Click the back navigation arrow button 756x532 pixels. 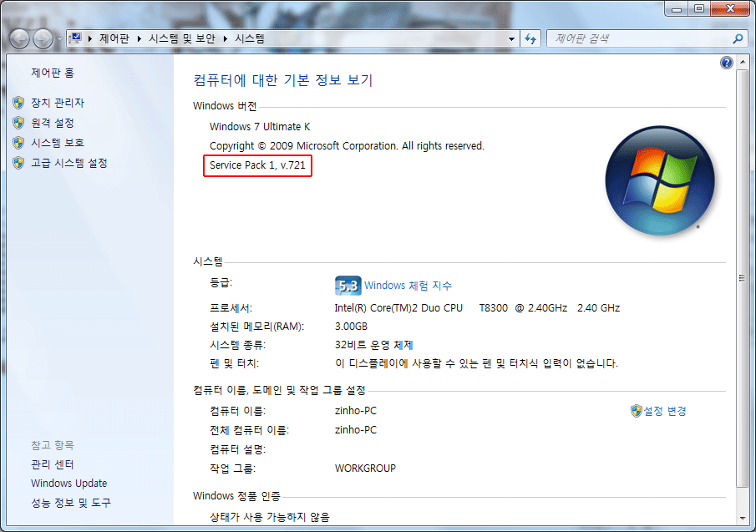(x=20, y=38)
